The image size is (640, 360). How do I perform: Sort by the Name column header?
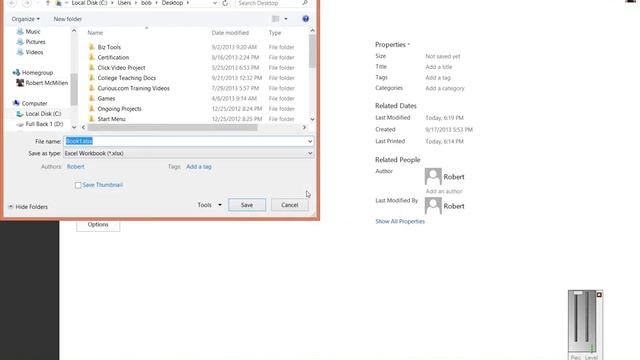(95, 33)
